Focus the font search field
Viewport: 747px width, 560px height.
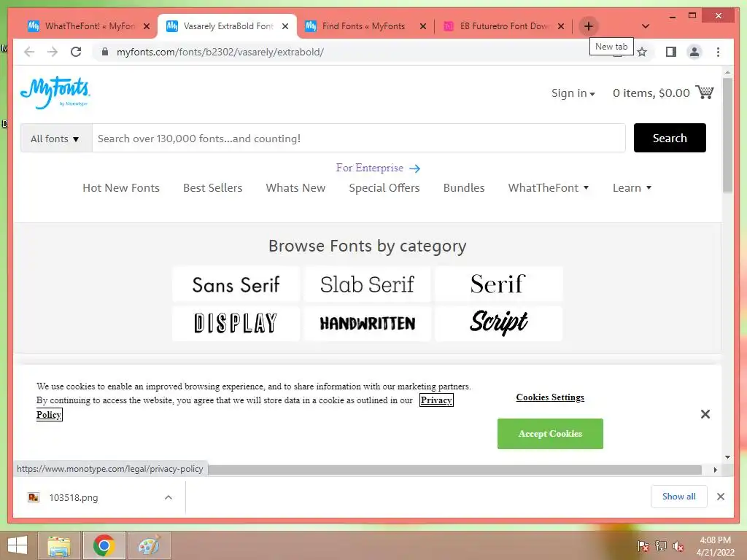point(358,139)
